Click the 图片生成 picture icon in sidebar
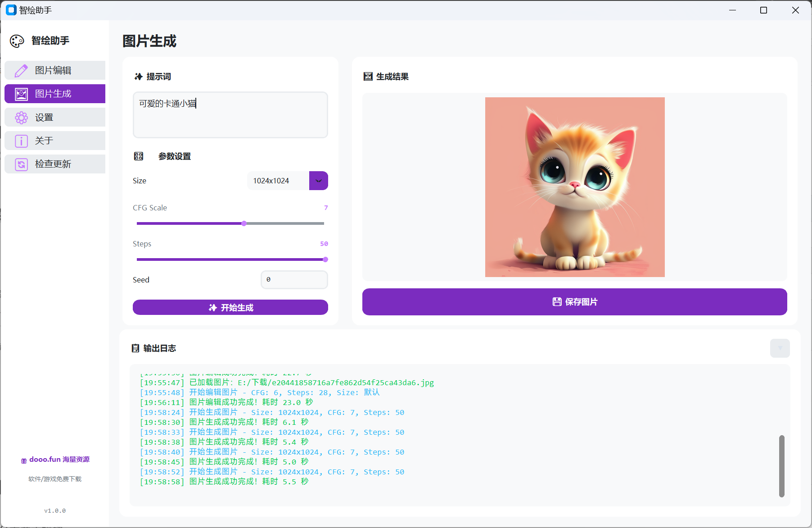 point(21,94)
